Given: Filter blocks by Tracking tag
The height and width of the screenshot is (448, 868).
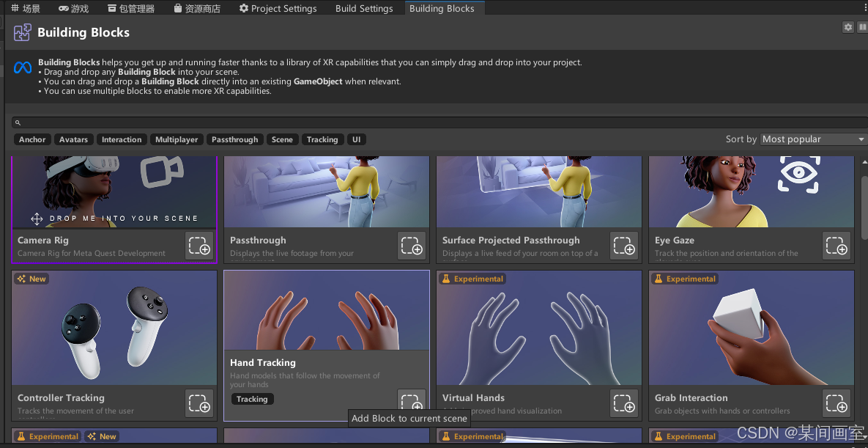Looking at the screenshot, I should coord(322,140).
